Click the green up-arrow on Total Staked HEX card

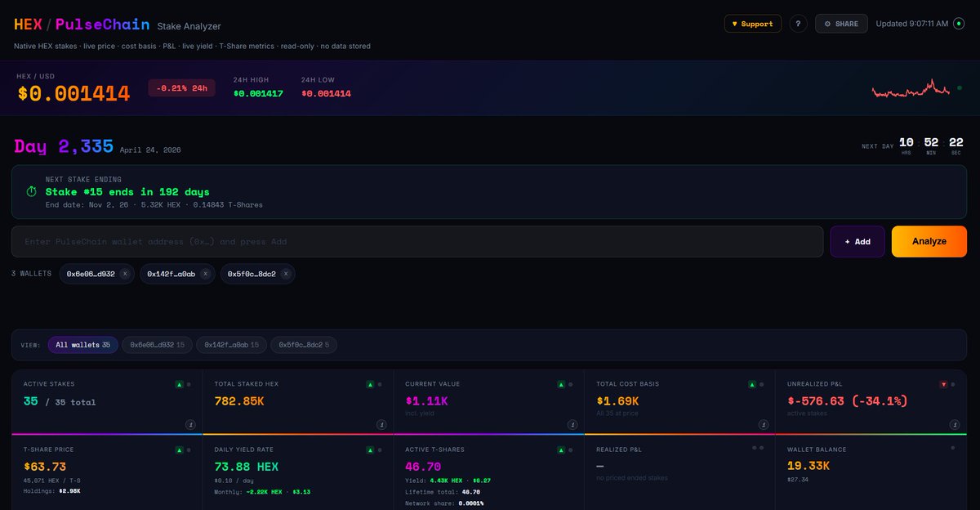point(370,384)
